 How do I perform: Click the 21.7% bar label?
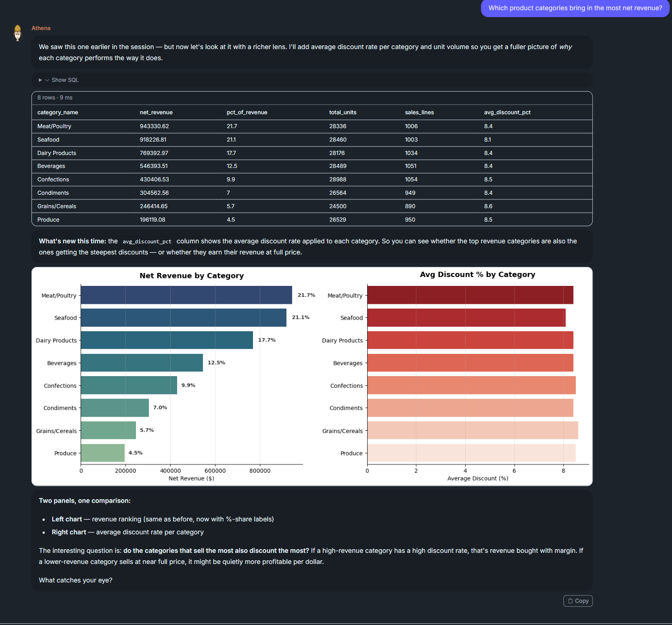[306, 295]
